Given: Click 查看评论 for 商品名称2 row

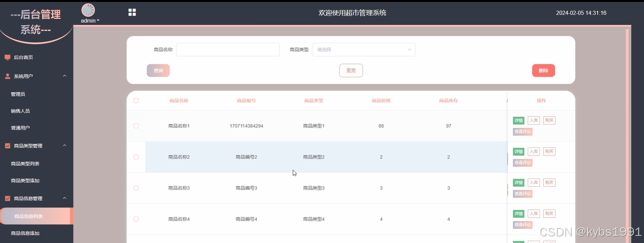Looking at the screenshot, I should 522,162.
